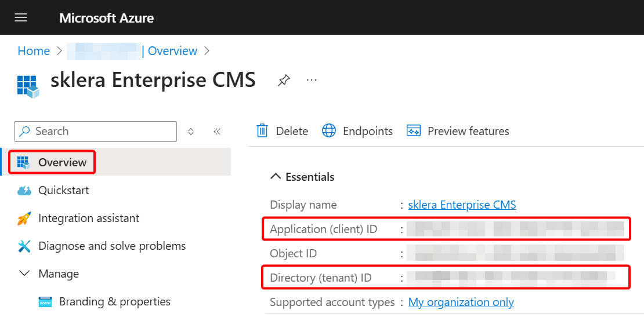
Task: Focus the sidebar Search field
Action: point(95,131)
